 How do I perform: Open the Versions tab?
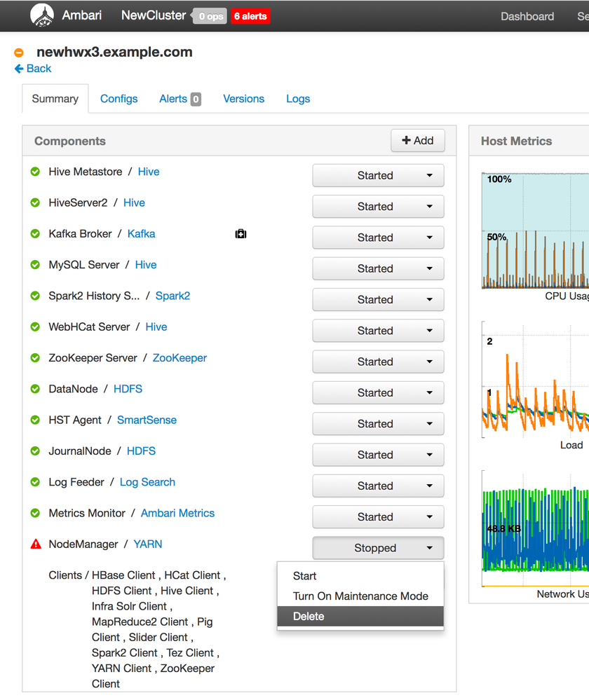[x=243, y=99]
